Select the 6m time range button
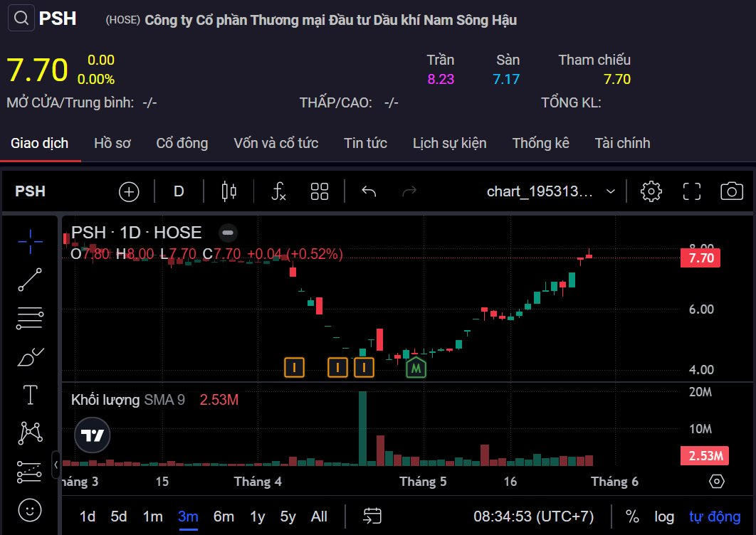The image size is (756, 535). (x=224, y=517)
